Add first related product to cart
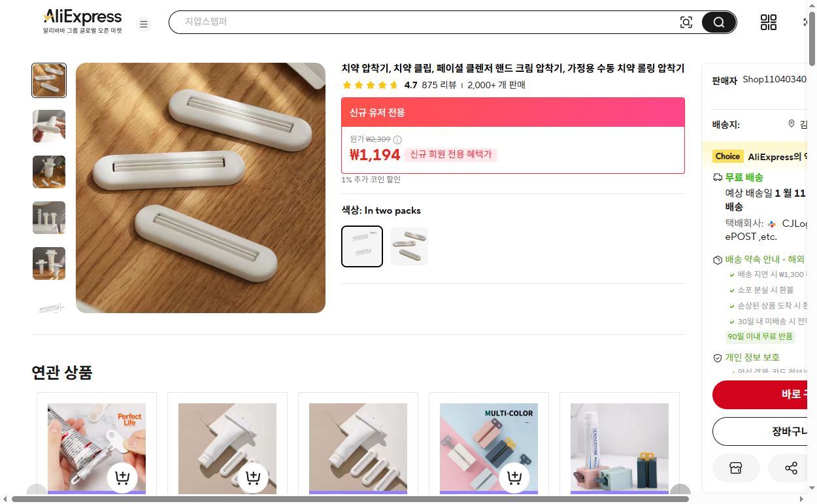Image resolution: width=817 pixels, height=504 pixels. click(x=122, y=477)
